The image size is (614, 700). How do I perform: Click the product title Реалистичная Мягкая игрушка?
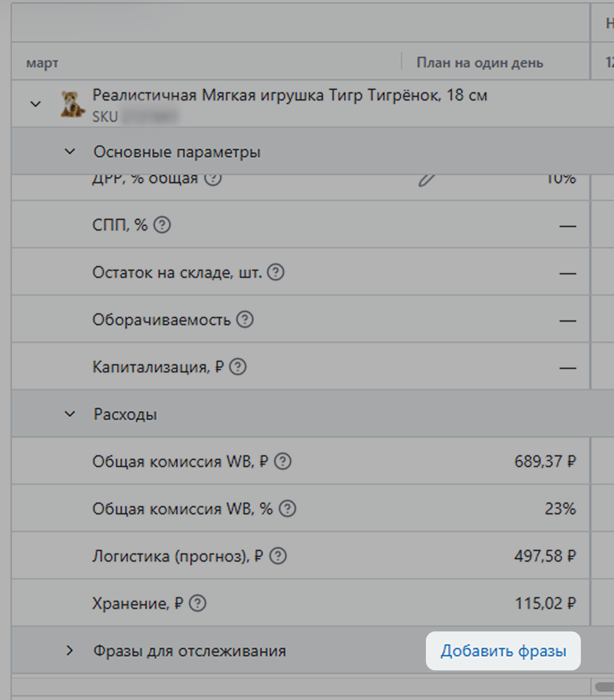coord(290,95)
